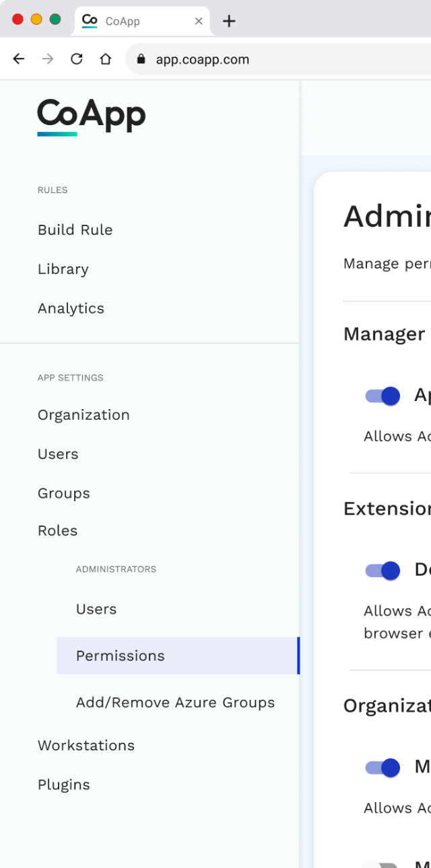Focus the app.coapp.com address field
Image resolution: width=431 pixels, height=868 pixels.
click(x=278, y=59)
